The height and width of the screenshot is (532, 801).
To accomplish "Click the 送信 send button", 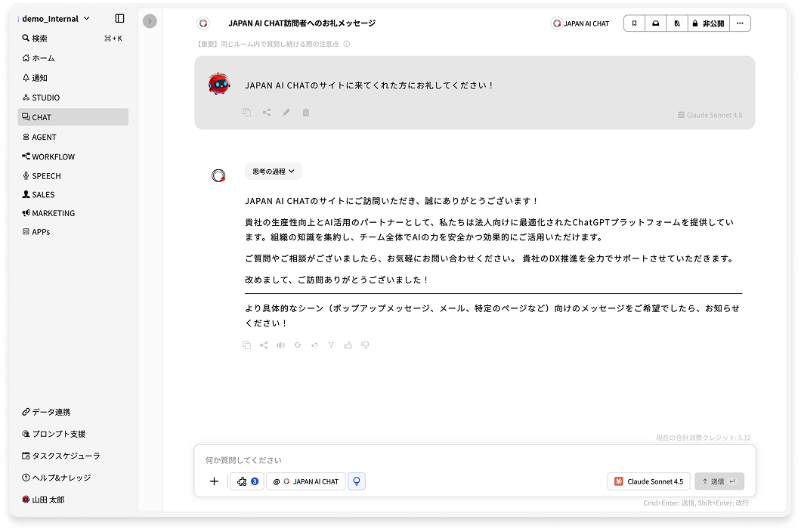I will click(719, 481).
